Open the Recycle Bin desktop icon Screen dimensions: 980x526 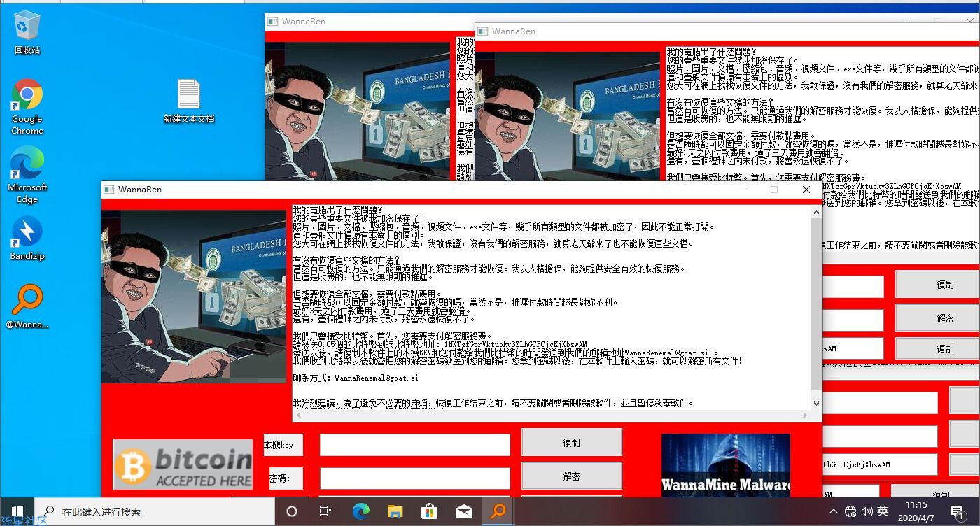coord(27,32)
